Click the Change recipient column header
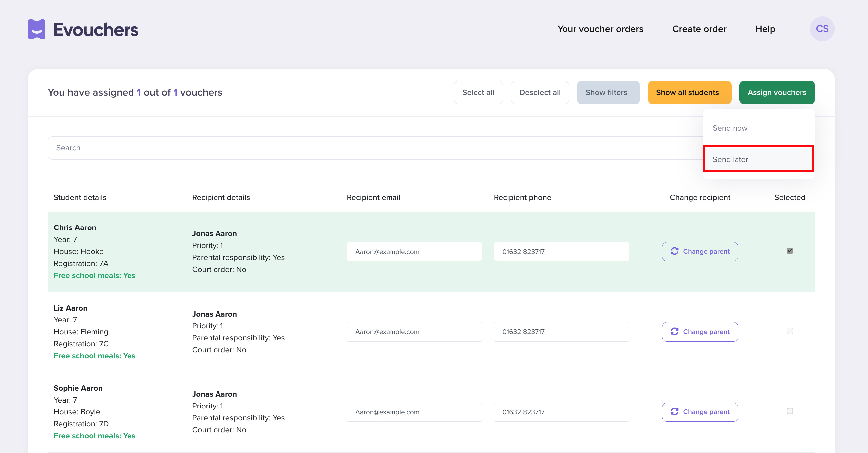 [700, 197]
